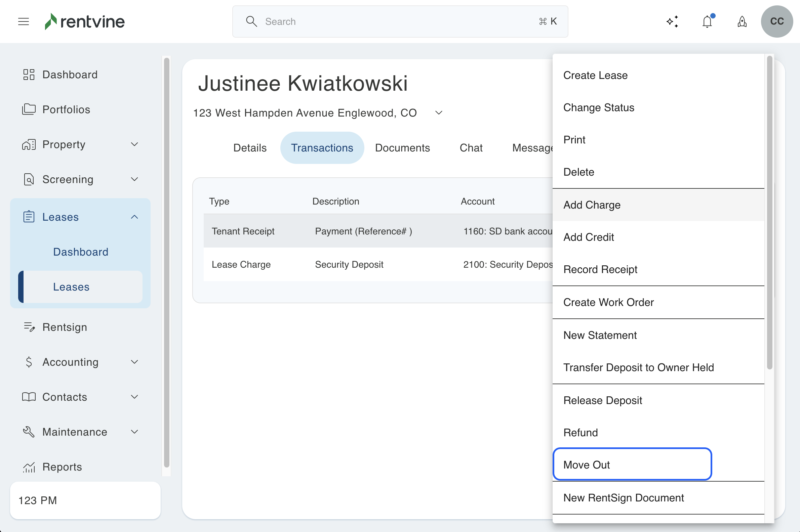The height and width of the screenshot is (532, 800).
Task: Click the actions menu scrollbar
Action: pos(769,212)
